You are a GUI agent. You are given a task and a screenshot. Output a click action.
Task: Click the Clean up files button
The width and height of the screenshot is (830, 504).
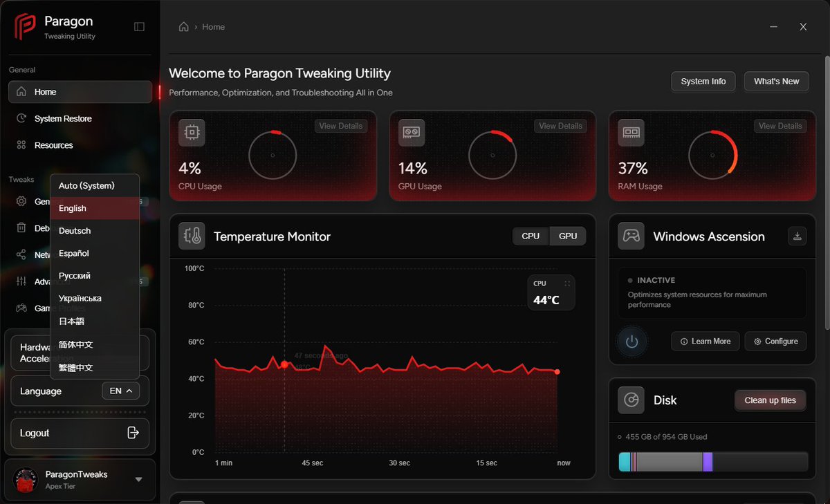click(770, 400)
